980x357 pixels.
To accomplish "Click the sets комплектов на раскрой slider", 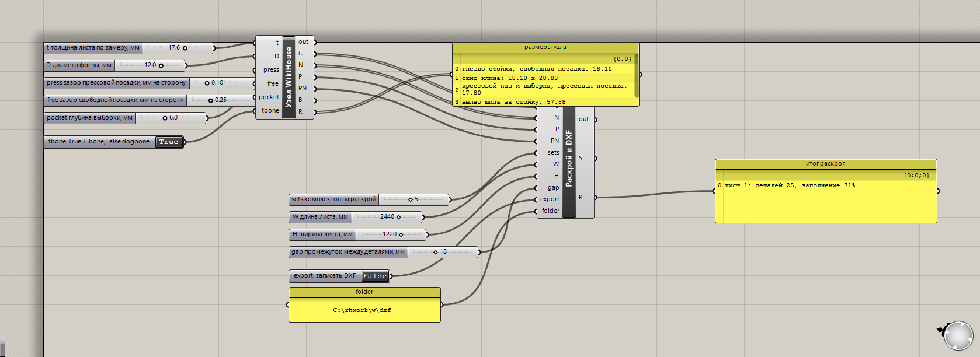I will coord(369,199).
